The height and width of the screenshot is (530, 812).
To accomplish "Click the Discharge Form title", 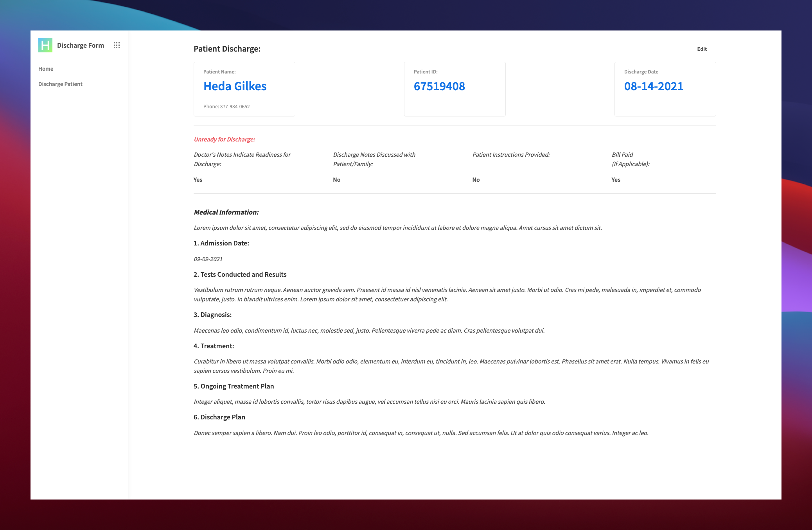I will pos(81,45).
